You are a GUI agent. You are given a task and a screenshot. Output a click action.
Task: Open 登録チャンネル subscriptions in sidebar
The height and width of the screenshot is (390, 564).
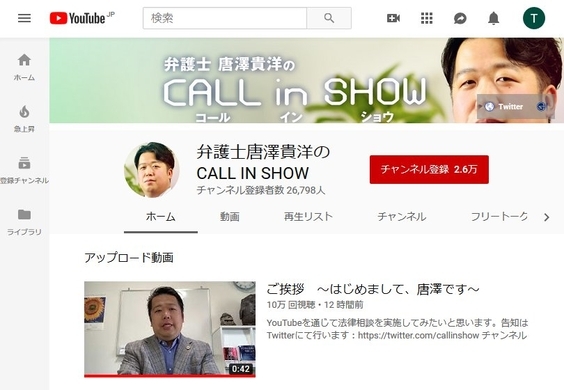tap(24, 170)
